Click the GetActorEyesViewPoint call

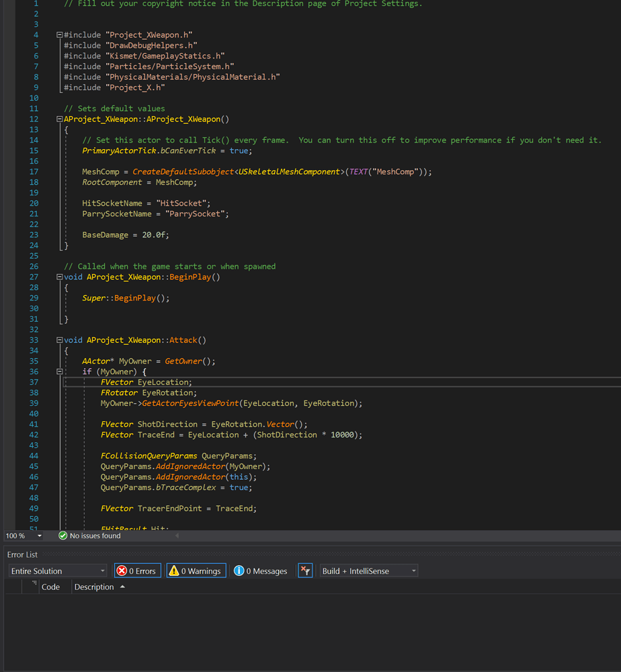point(190,403)
